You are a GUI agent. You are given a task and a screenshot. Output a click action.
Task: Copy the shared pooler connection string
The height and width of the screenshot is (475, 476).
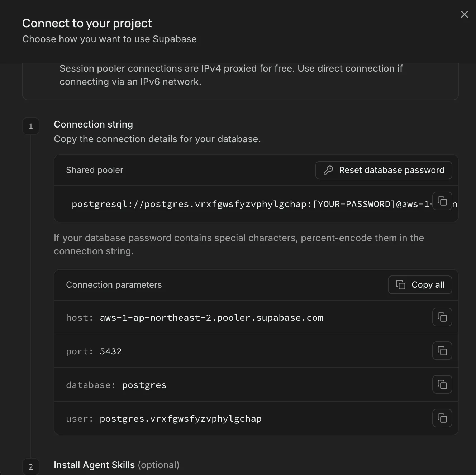[x=442, y=201]
